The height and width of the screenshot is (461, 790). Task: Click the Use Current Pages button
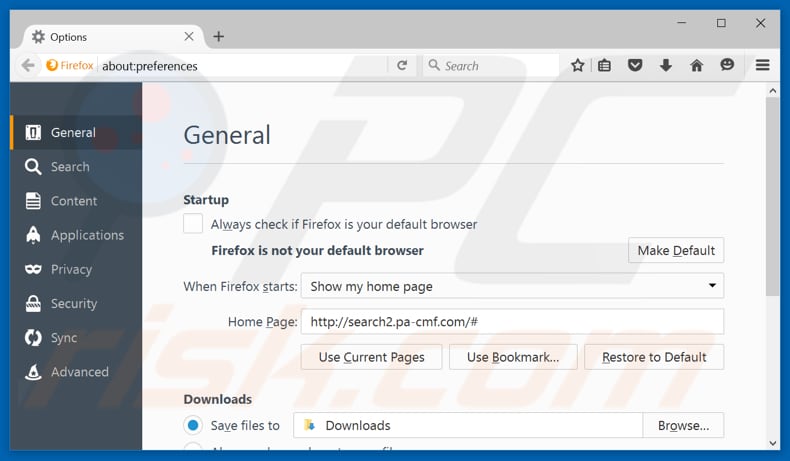point(371,357)
